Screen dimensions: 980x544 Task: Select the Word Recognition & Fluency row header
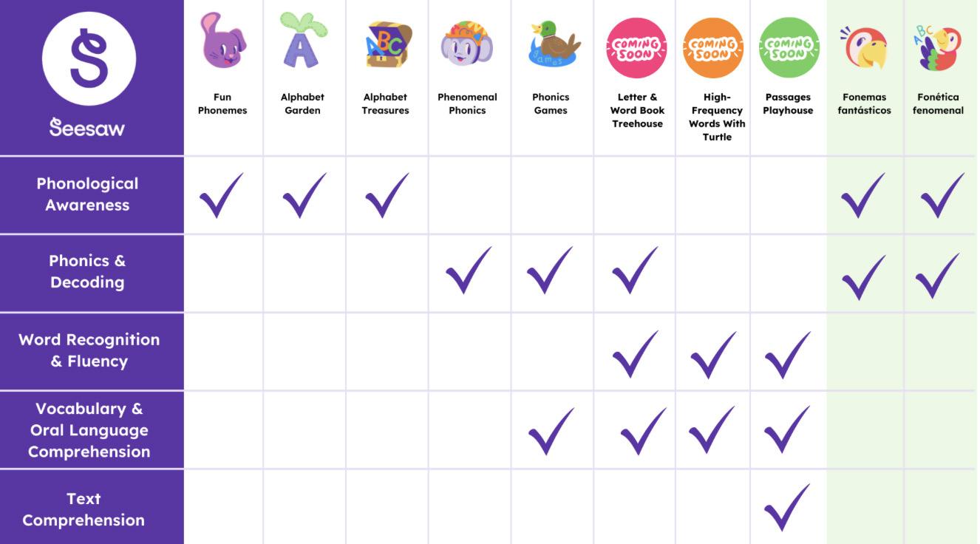point(89,350)
